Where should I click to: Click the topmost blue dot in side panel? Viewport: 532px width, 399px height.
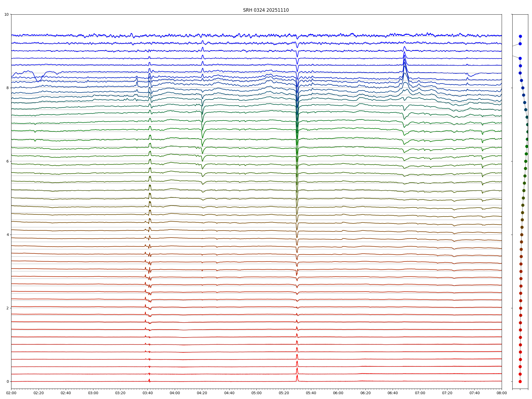pos(520,36)
